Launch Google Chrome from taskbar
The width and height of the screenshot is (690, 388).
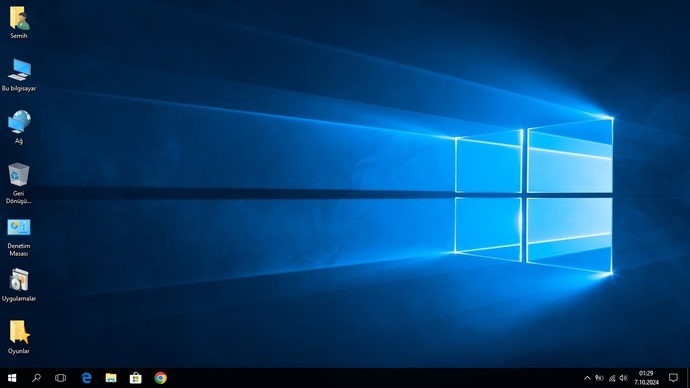[161, 378]
